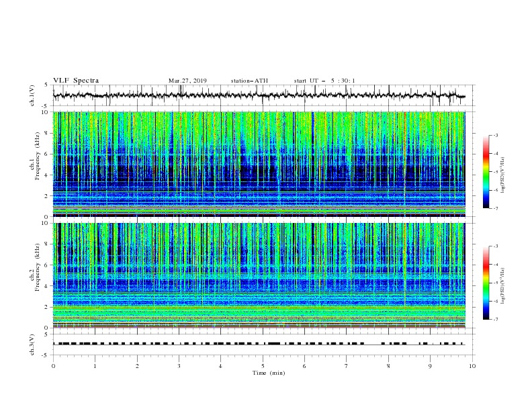Screen dimensions: 532x411
Task: Click the "station=ATH" label
Action: click(x=249, y=81)
